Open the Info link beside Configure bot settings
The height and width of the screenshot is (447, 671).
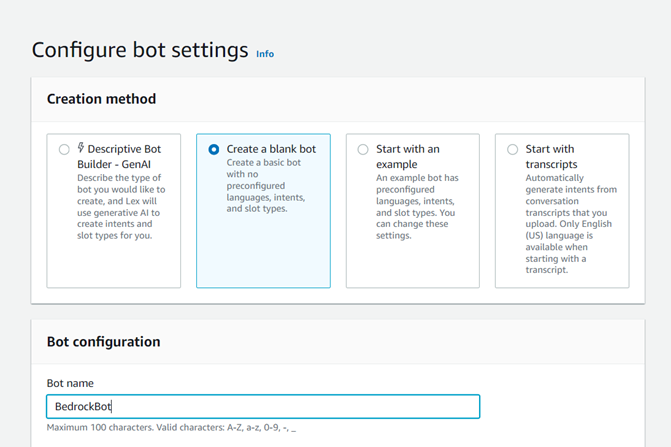coord(265,54)
